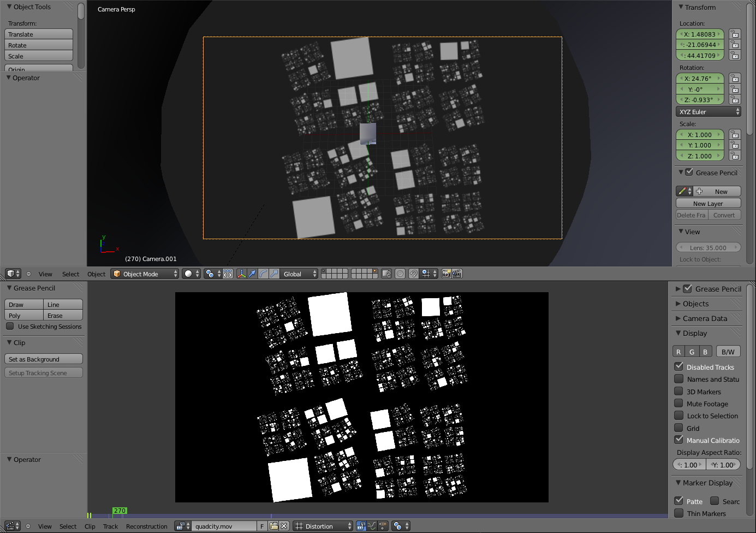Click the Translate button
The width and height of the screenshot is (756, 533).
pos(39,34)
